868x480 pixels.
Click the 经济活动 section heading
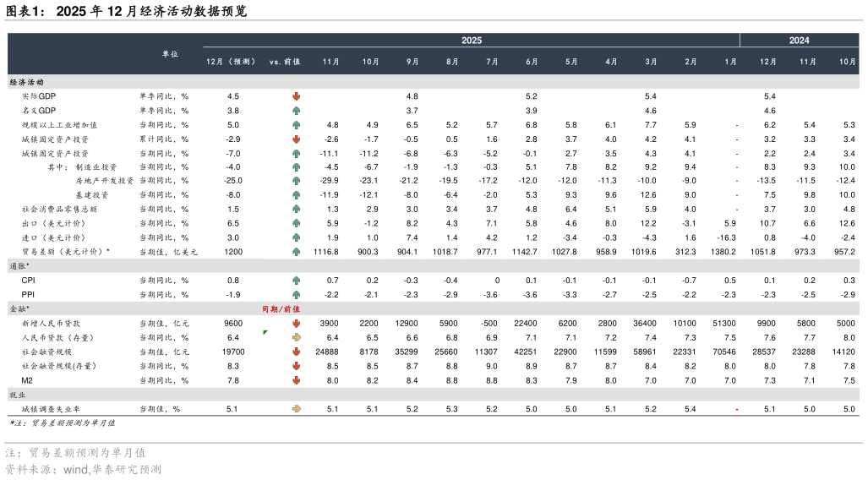coord(26,83)
